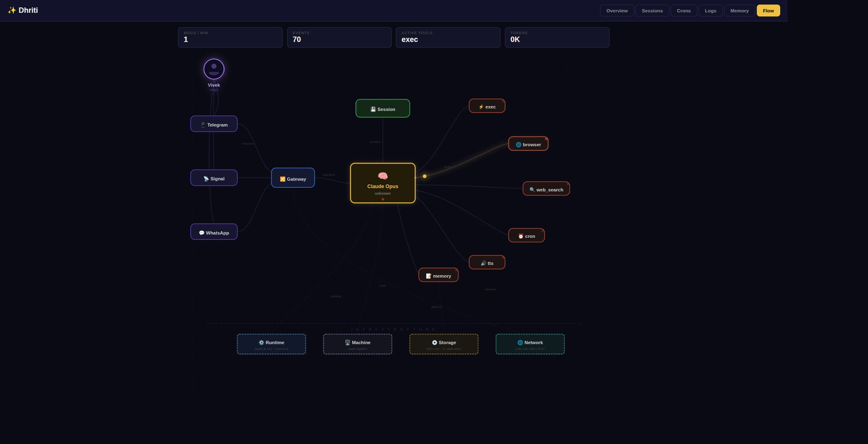Click the alarm clock icon on cron node
The width and height of the screenshot is (868, 444).
[520, 236]
